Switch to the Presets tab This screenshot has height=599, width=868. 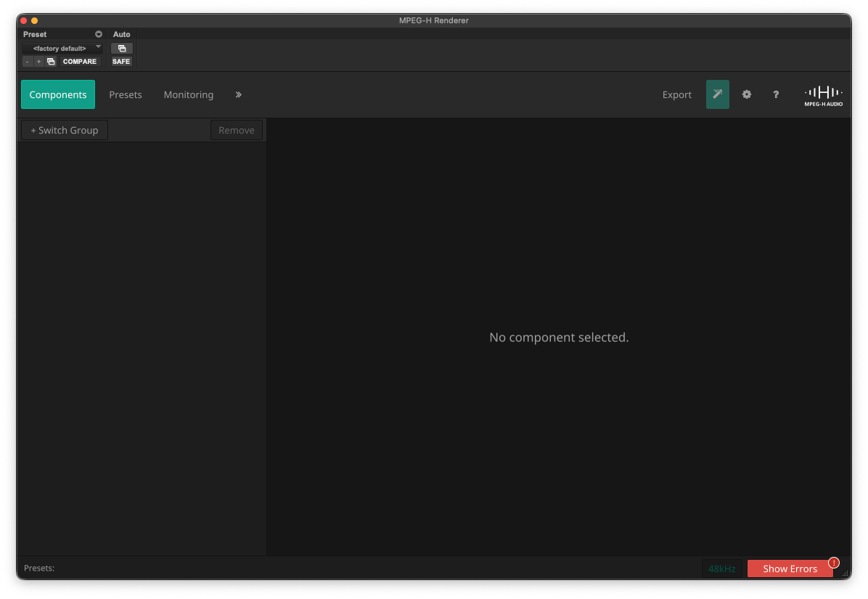125,94
